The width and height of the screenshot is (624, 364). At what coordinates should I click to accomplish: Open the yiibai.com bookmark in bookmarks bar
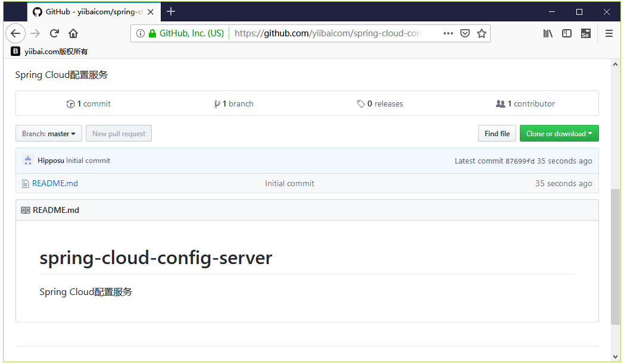49,51
